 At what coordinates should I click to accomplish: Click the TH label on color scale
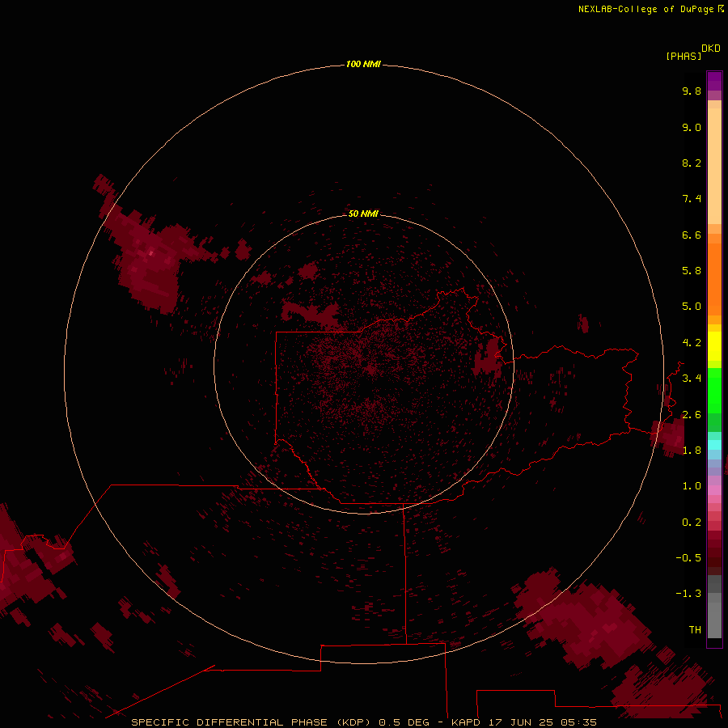point(695,629)
